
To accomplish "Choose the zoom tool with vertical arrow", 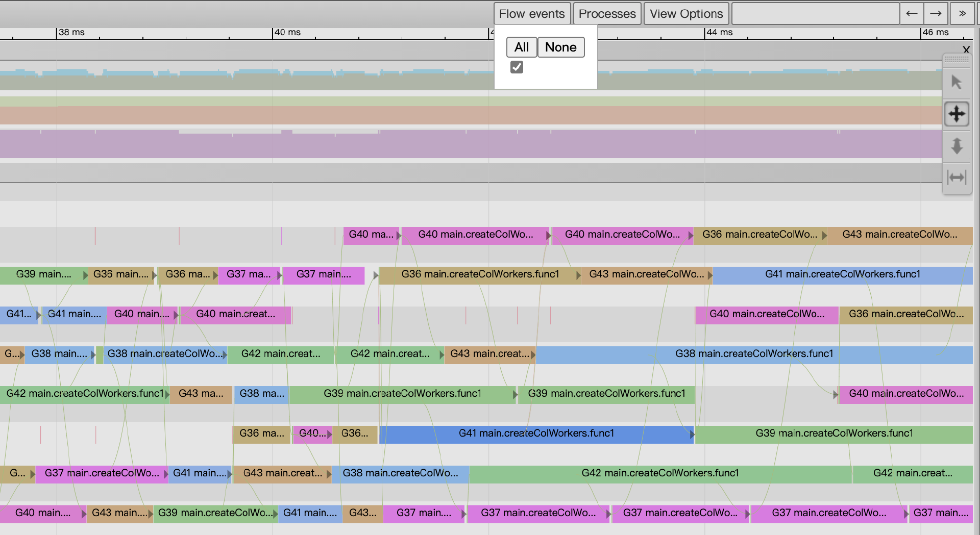I will [x=957, y=146].
